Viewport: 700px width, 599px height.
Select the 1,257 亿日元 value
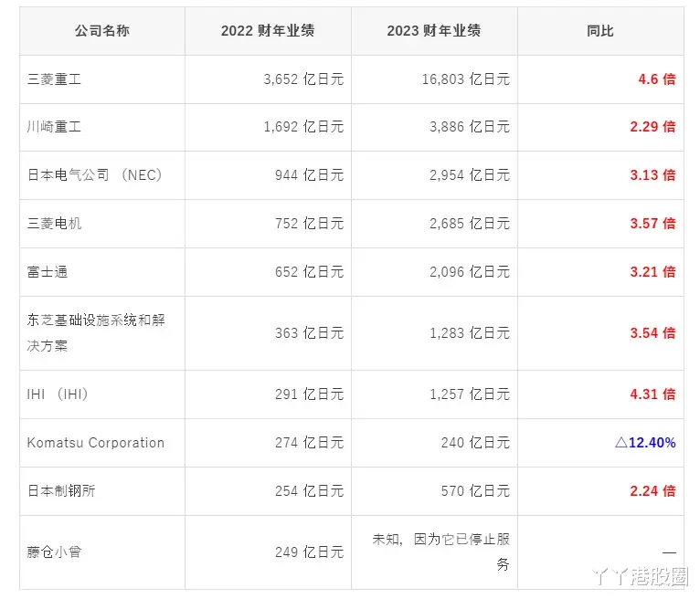tap(470, 394)
